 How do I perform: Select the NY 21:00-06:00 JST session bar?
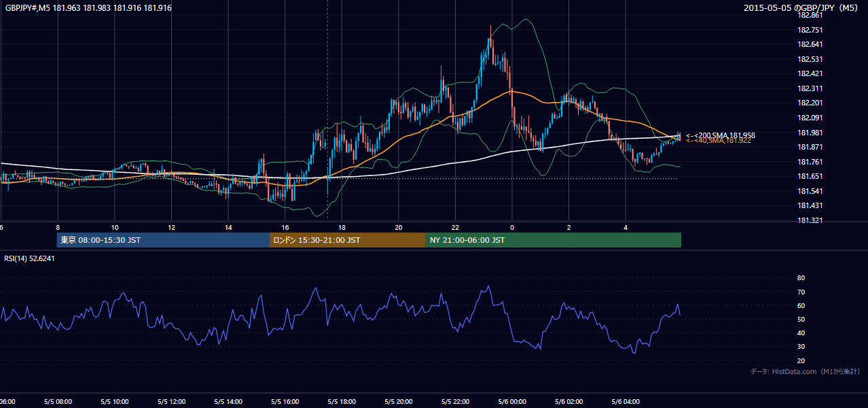coord(554,240)
